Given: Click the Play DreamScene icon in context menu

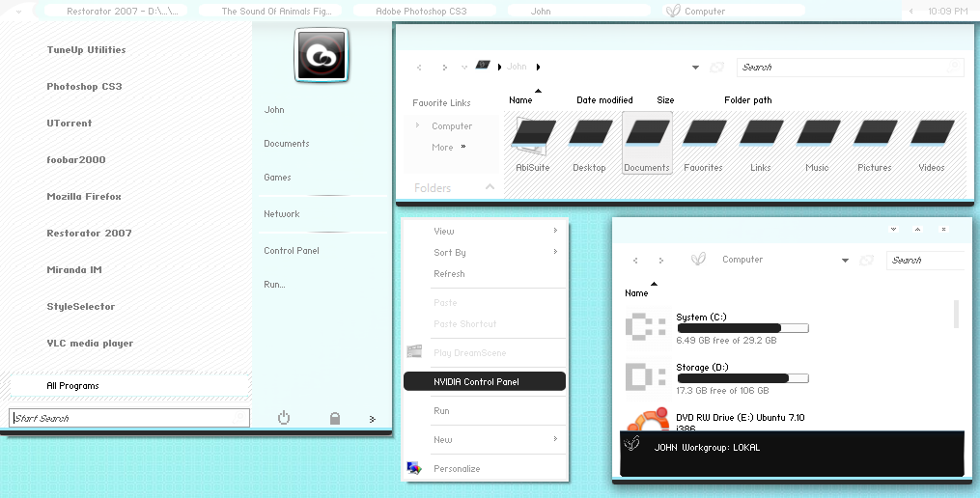Looking at the screenshot, I should (414, 352).
